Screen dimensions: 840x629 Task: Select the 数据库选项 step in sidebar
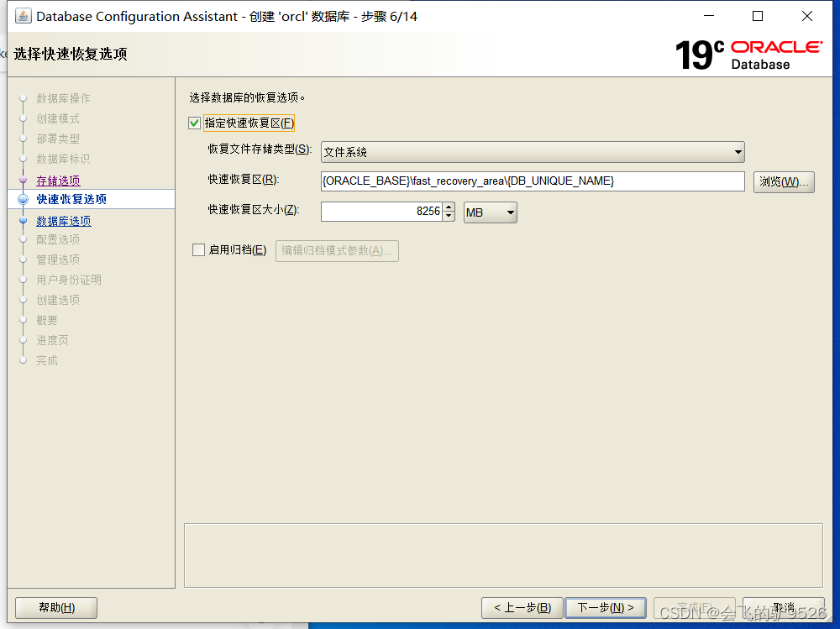click(x=63, y=220)
